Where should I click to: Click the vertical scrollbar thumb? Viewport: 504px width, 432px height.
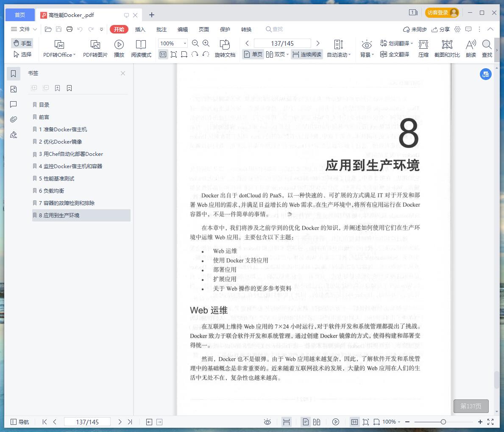(x=497, y=379)
